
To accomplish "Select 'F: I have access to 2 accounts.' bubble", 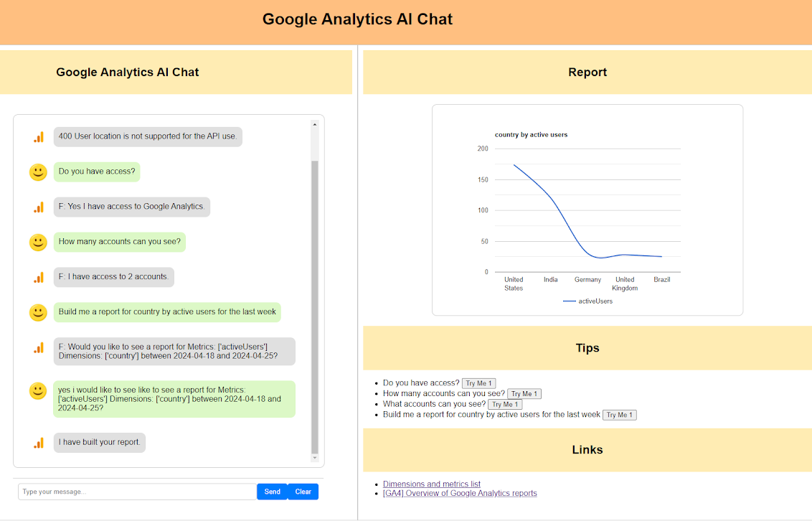I will pos(114,277).
